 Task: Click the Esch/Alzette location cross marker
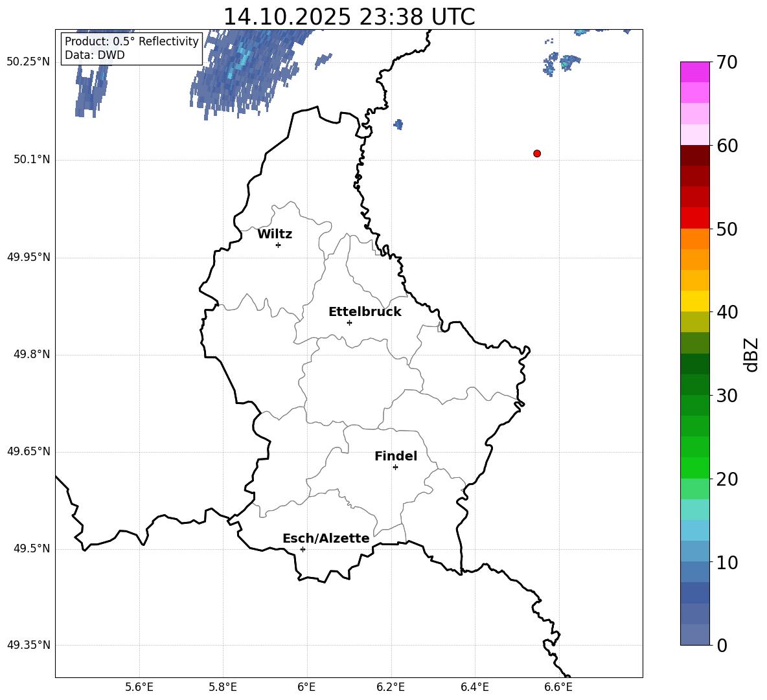[303, 549]
